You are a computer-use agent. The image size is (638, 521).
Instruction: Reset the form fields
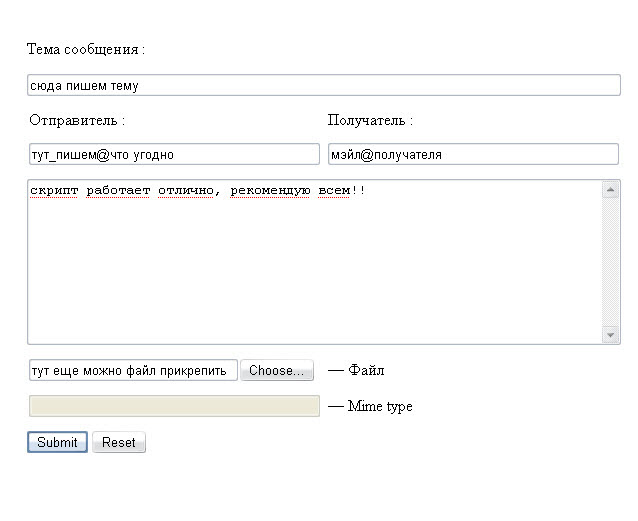pos(118,442)
